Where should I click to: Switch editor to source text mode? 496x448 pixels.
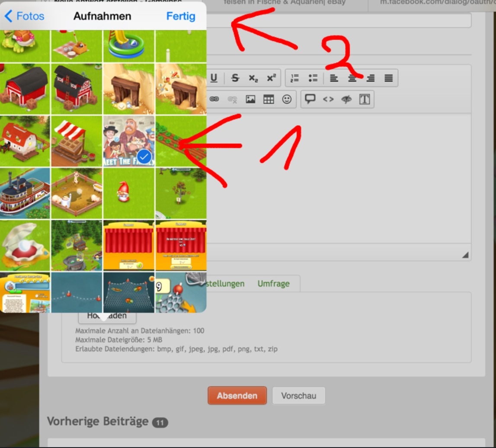(x=365, y=99)
